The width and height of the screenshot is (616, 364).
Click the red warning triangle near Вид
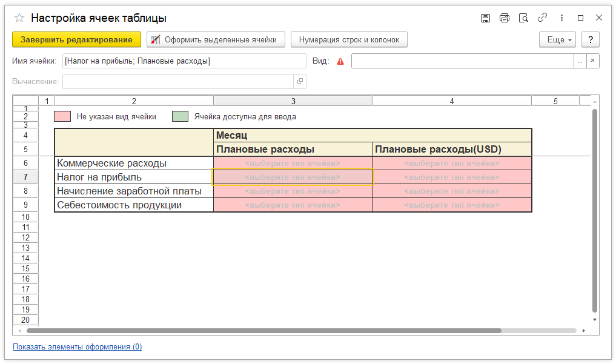click(x=340, y=61)
